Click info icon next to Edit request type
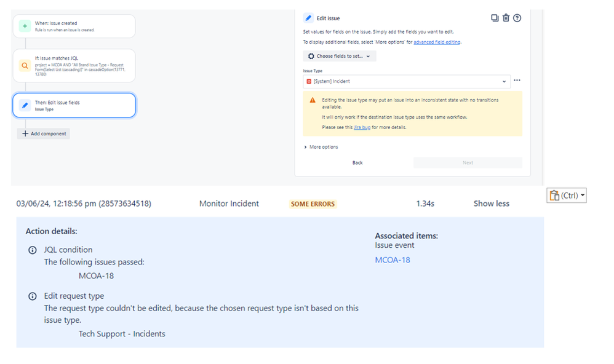Viewport: 614px width, 364px height. 33,296
